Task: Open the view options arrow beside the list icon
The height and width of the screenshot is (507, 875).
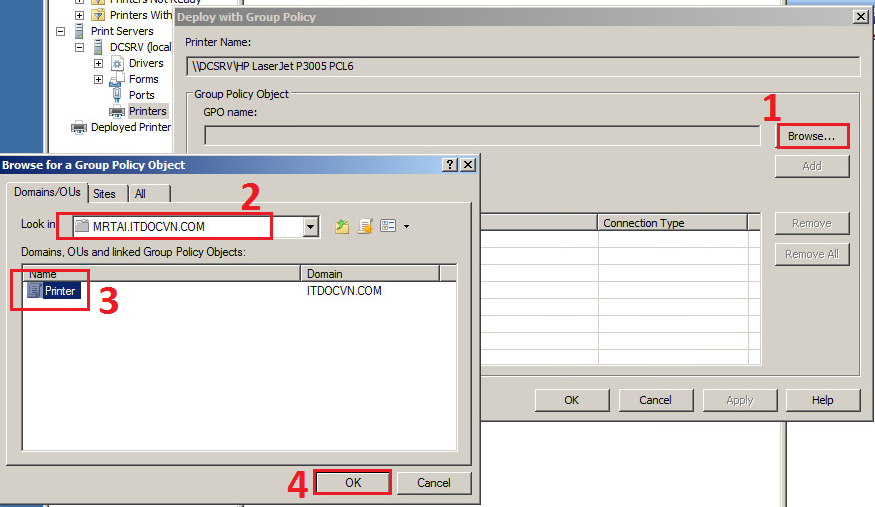Action: click(406, 226)
